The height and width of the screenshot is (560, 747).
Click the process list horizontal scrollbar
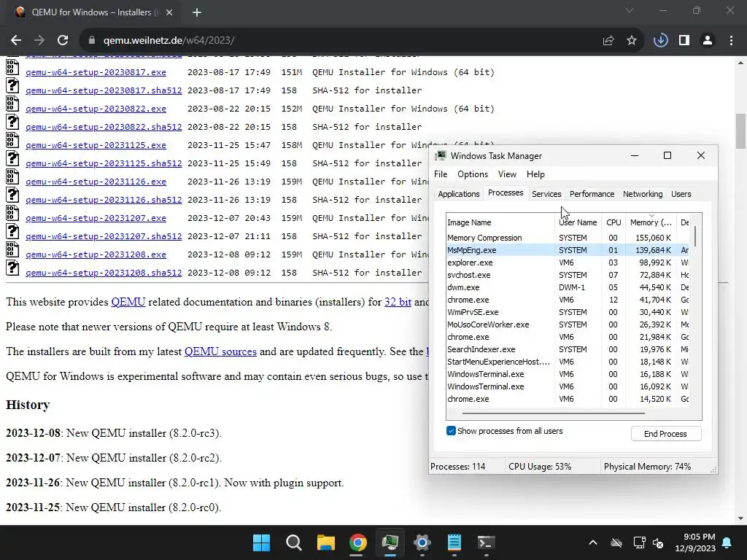553,413
